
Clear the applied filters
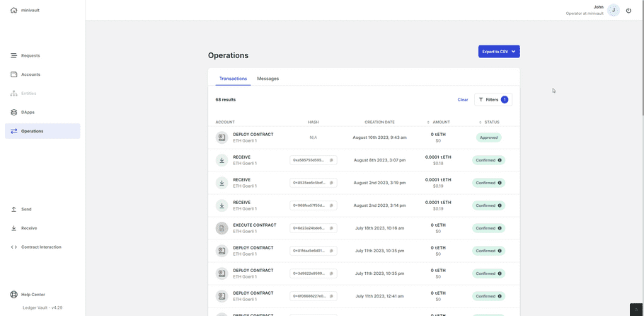462,100
